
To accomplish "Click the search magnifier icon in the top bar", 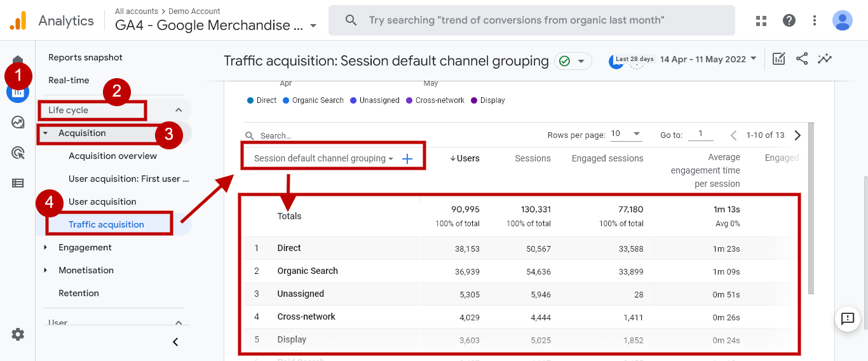I will [351, 20].
